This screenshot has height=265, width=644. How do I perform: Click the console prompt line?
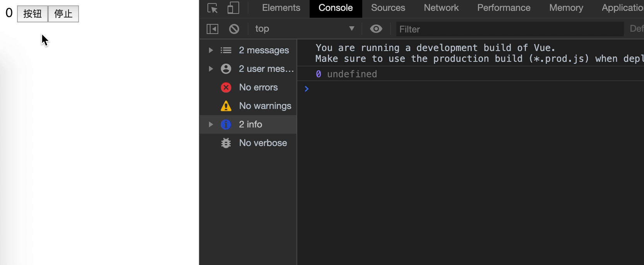[x=464, y=89]
